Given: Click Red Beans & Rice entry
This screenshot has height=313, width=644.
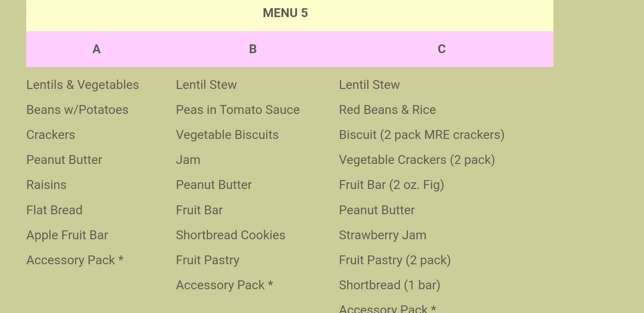Looking at the screenshot, I should click(387, 110).
